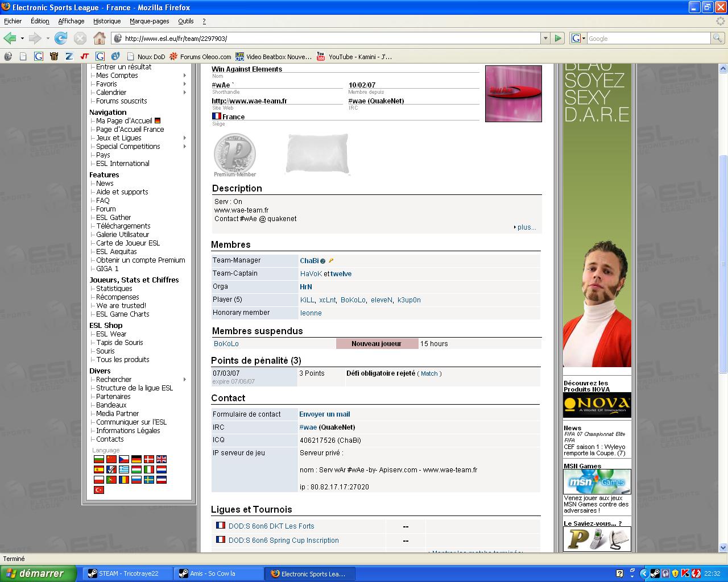Open the Noux DoD bookmark
Image resolution: width=728 pixels, height=582 pixels.
pos(146,56)
